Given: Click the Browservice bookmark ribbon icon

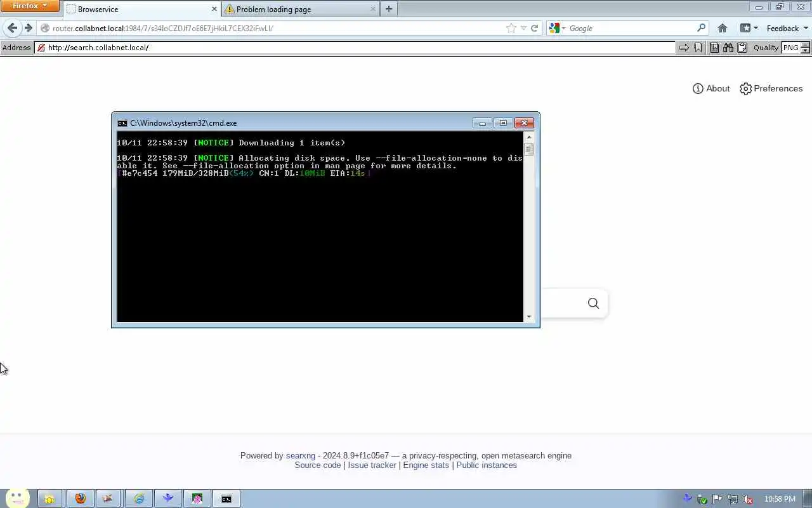Looking at the screenshot, I should [698, 48].
